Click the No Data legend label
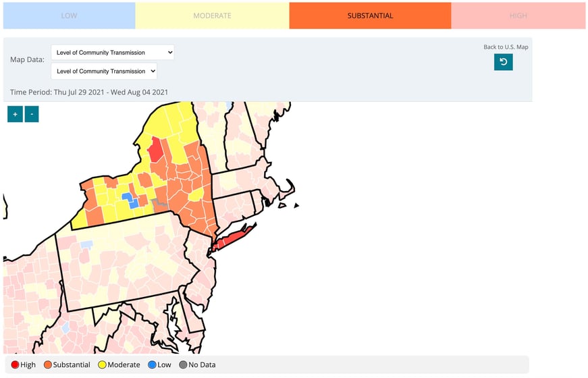The image size is (588, 378). [x=202, y=364]
